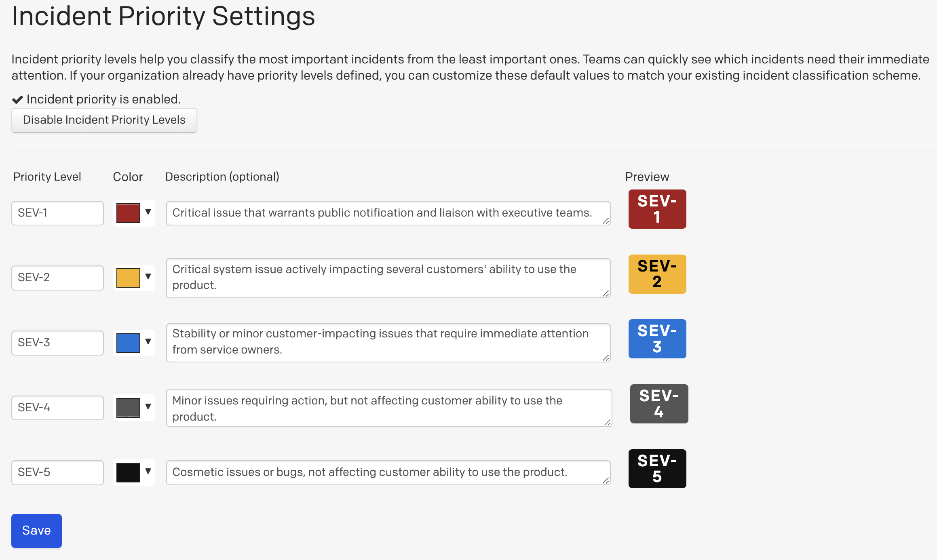This screenshot has height=560, width=937.
Task: Expand SEV-5 color dropdown selector
Action: pos(148,472)
